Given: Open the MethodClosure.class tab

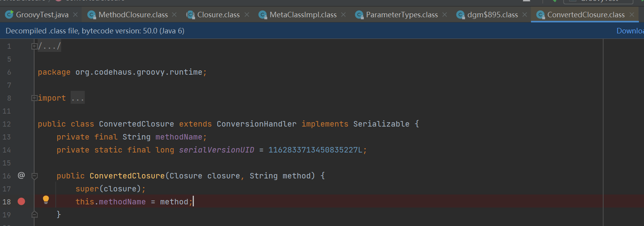Looking at the screenshot, I should pos(133,15).
